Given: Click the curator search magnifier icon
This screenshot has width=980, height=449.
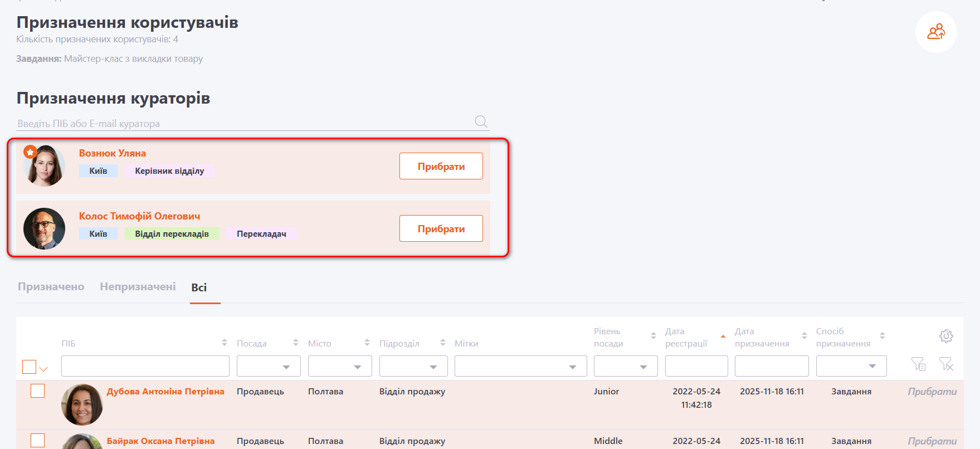Looking at the screenshot, I should click(x=481, y=121).
